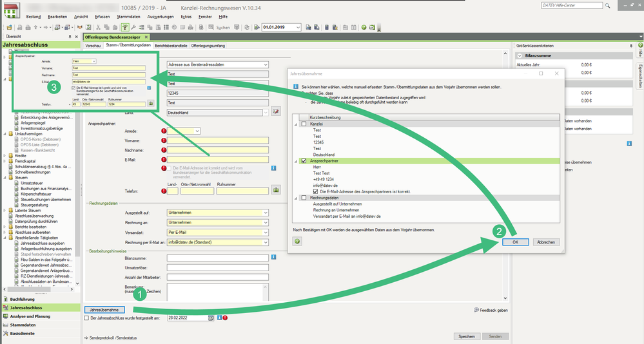Open the 'Adresse aus Berateradressdaten' dropdown

pyautogui.click(x=266, y=64)
